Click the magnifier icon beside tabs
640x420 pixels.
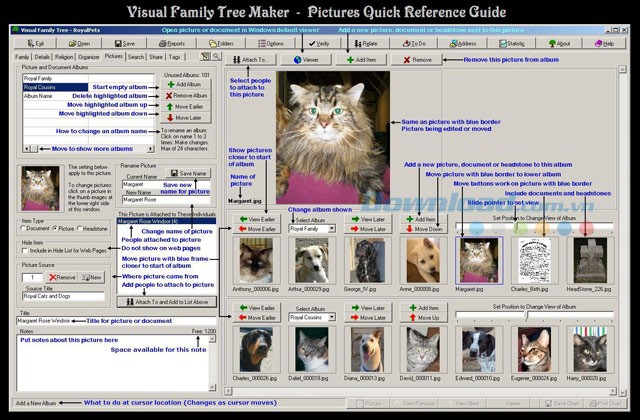216,56
